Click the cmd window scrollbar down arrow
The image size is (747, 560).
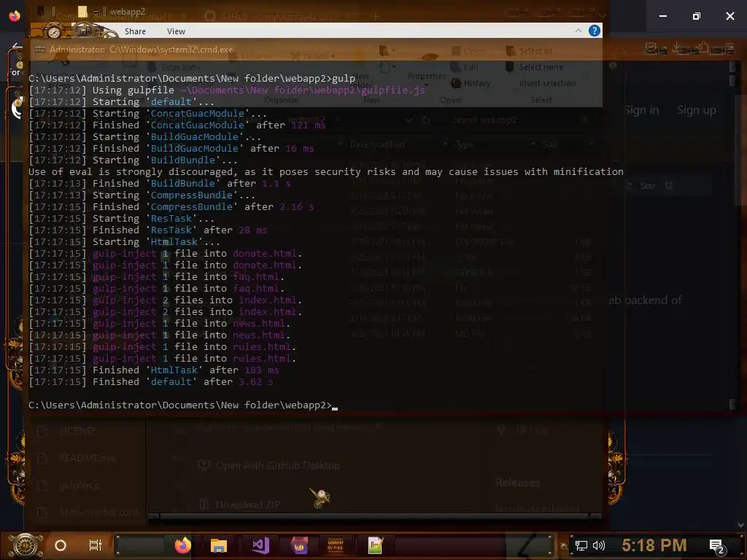732,404
